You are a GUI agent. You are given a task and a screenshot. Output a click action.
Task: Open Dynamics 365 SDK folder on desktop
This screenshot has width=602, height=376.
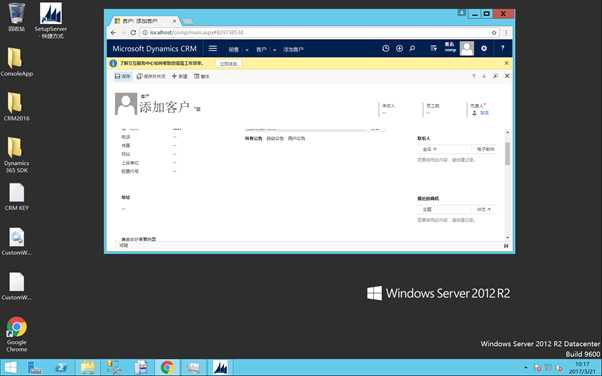pos(17,155)
